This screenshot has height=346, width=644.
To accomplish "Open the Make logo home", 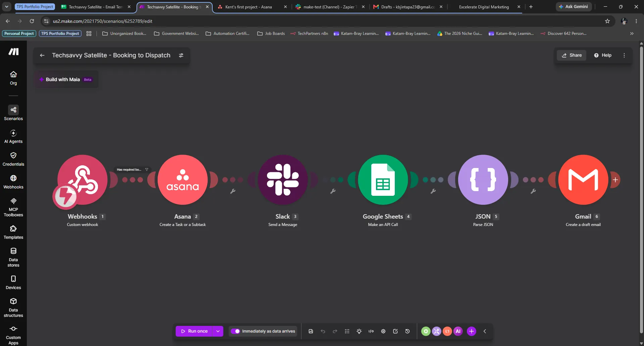I will click(13, 52).
